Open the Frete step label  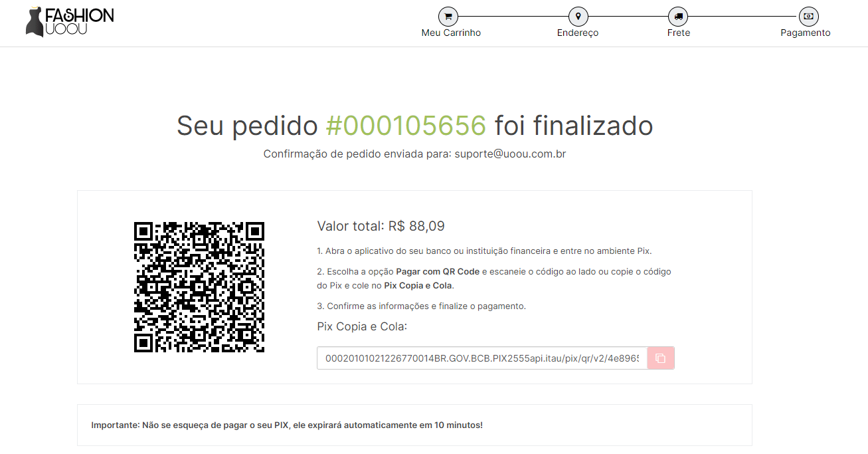tap(679, 33)
